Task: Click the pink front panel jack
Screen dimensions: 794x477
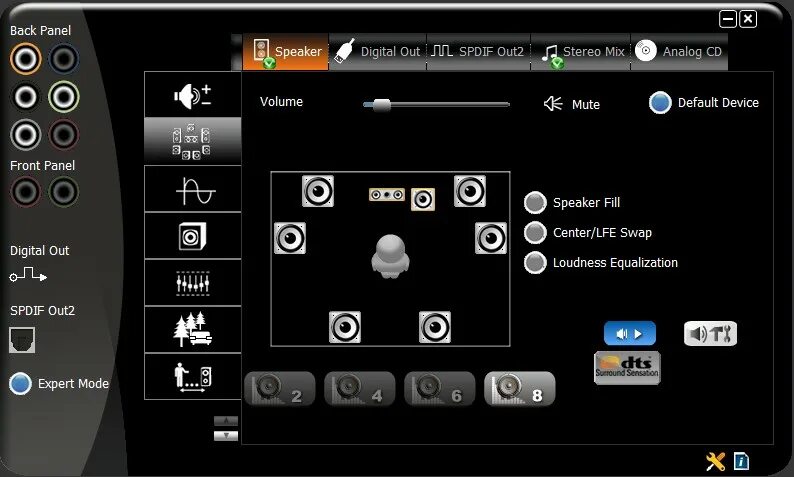Action: click(25, 192)
